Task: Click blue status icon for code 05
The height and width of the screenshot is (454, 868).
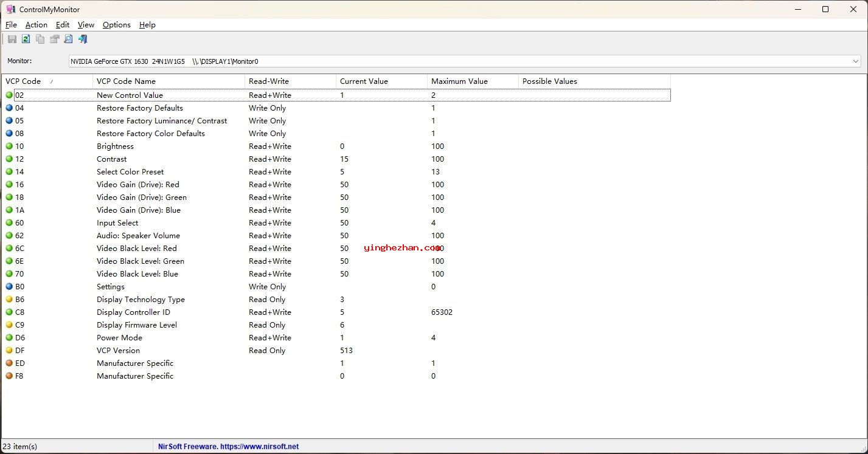Action: click(9, 120)
